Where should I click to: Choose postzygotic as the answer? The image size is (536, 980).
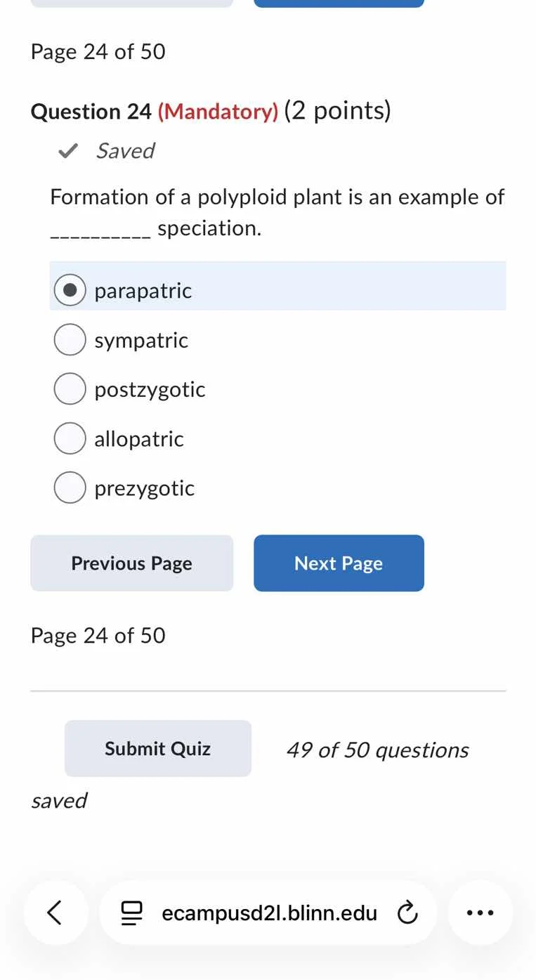click(x=70, y=388)
